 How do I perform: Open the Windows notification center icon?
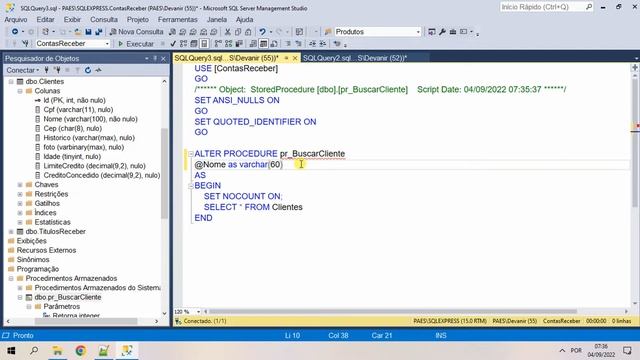coord(627,351)
